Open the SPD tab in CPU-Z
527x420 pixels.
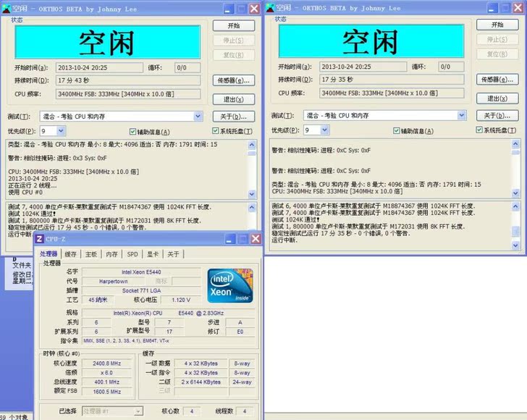click(x=132, y=254)
